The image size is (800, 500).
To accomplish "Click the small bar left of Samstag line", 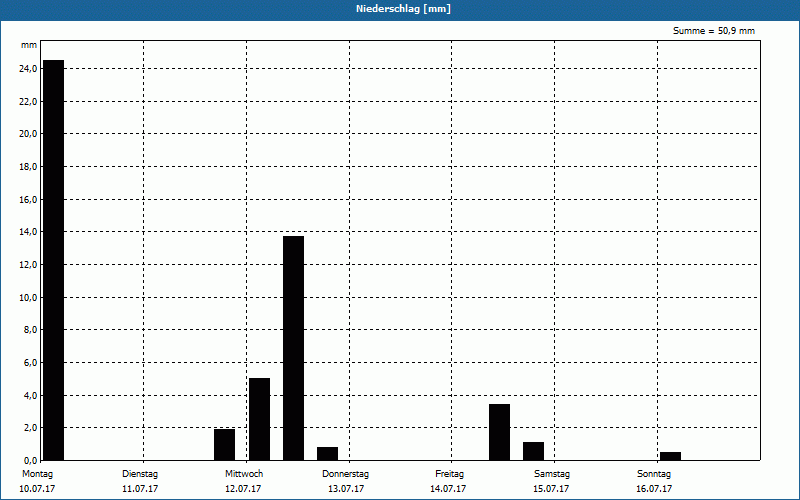I will pyautogui.click(x=534, y=452).
